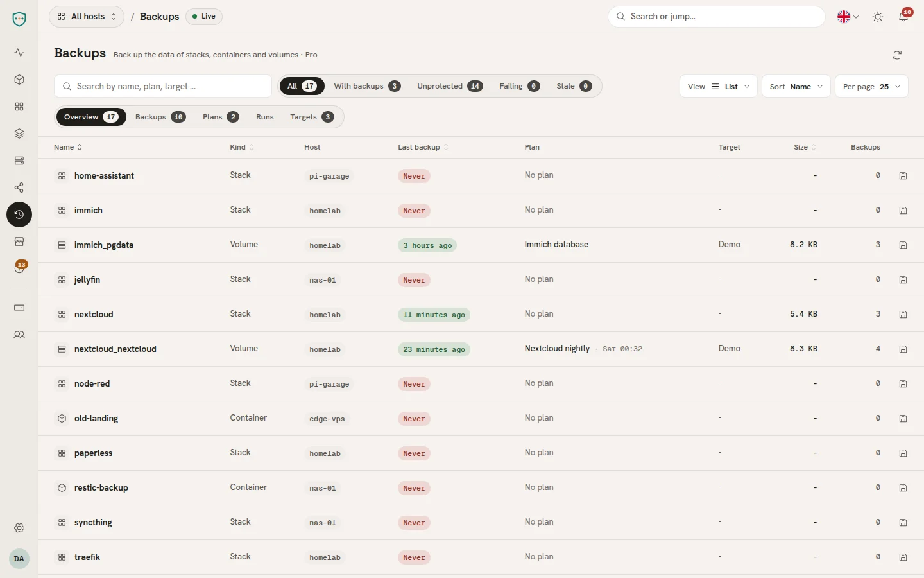Click the save icon on immich_pgdata row
This screenshot has width=924, height=578.
(x=903, y=245)
